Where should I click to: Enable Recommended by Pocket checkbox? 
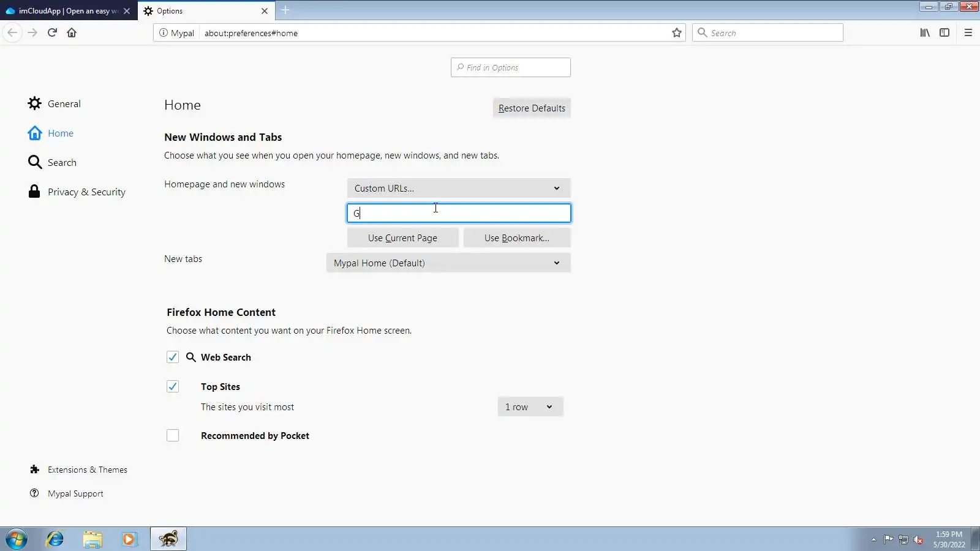173,435
